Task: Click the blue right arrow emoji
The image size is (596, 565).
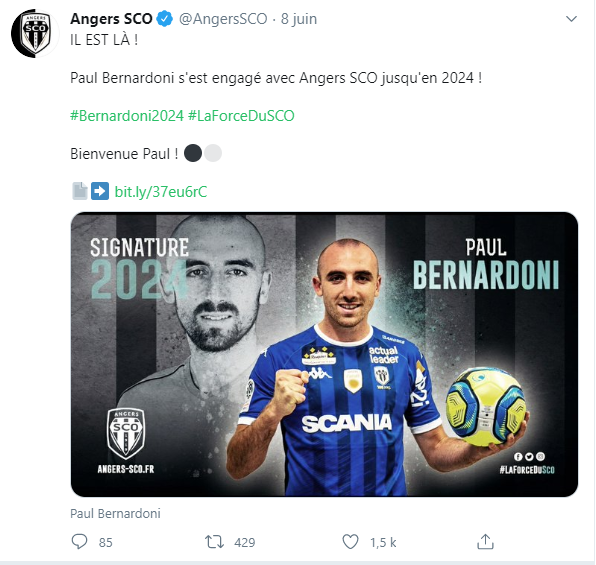Action: [x=100, y=191]
